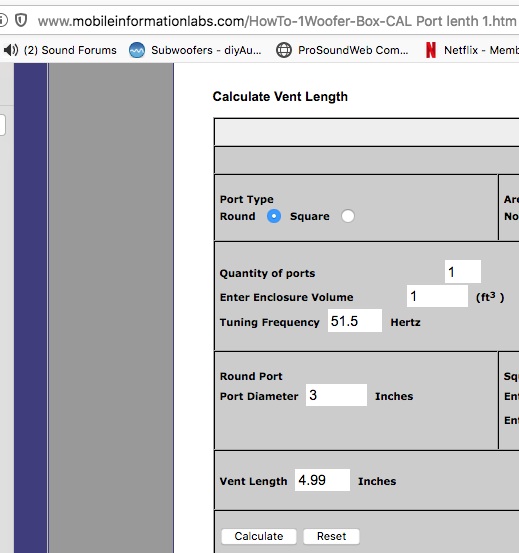This screenshot has width=519, height=553.
Task: Open the Sound Forums bookmark
Action: pyautogui.click(x=60, y=50)
